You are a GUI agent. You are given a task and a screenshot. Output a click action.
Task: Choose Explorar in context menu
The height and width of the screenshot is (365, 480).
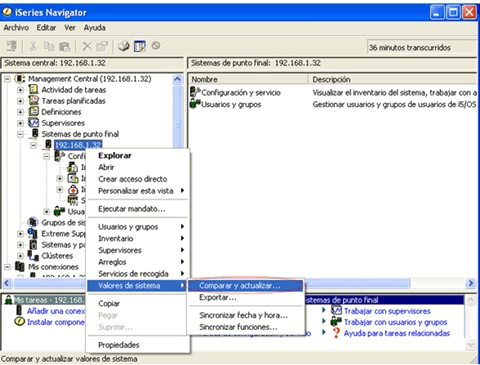click(137, 155)
